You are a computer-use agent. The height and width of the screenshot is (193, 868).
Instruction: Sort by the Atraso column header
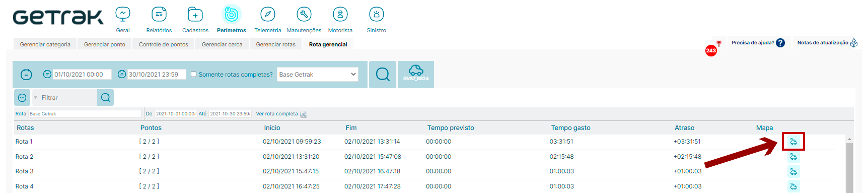[684, 128]
